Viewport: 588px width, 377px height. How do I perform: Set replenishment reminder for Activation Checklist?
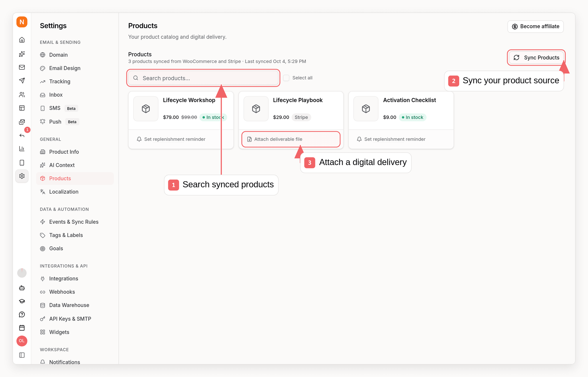(x=391, y=139)
